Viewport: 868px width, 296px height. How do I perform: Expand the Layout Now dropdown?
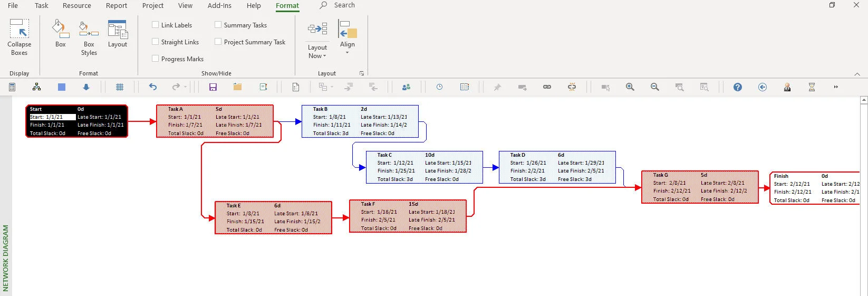[317, 51]
